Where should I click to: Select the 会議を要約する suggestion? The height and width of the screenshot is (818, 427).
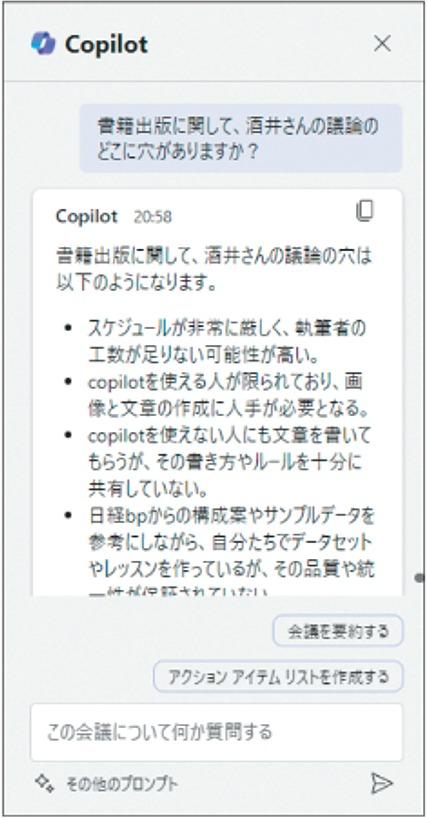click(338, 631)
